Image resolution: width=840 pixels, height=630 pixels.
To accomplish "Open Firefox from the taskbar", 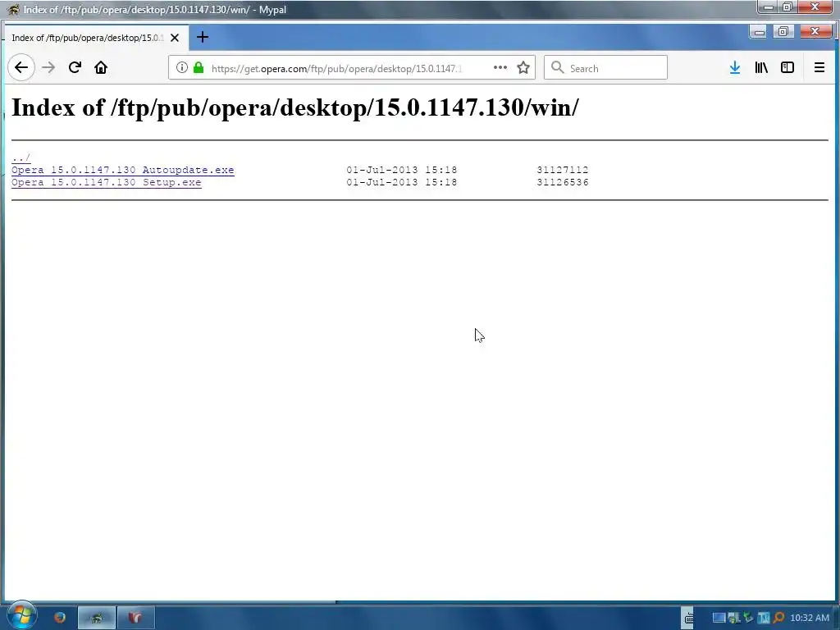I will point(59,618).
